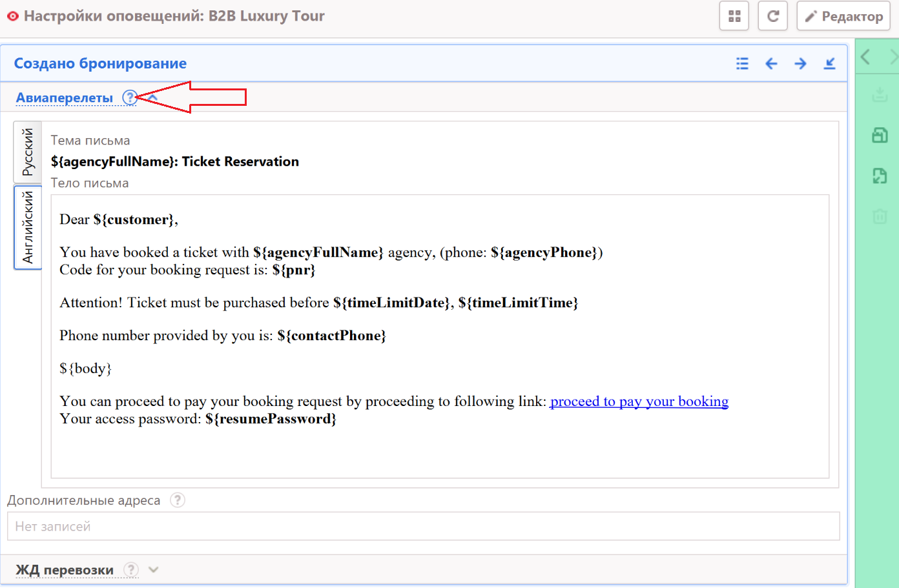Viewport: 899px width, 588px height.
Task: Go to previous notification with the left arrow
Action: coord(771,63)
